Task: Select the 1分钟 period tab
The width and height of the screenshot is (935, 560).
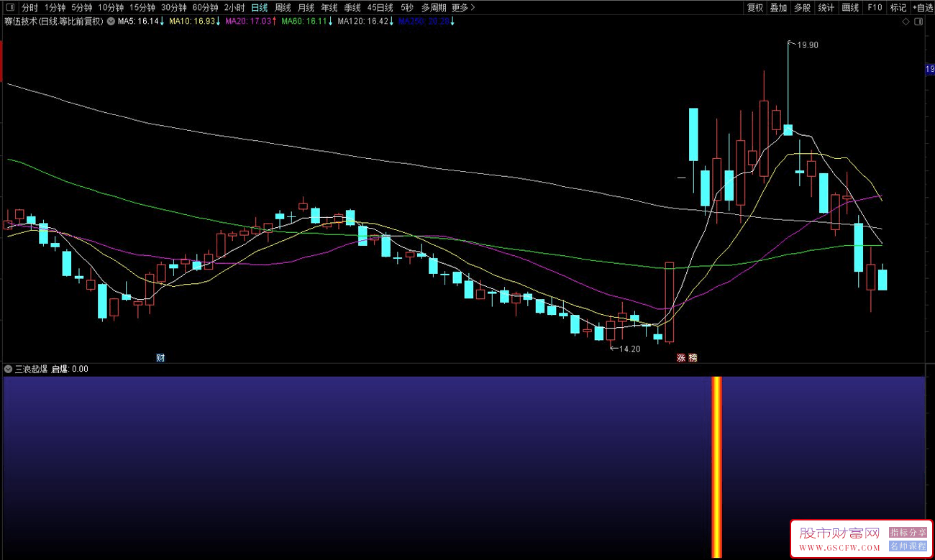Action: (55, 7)
